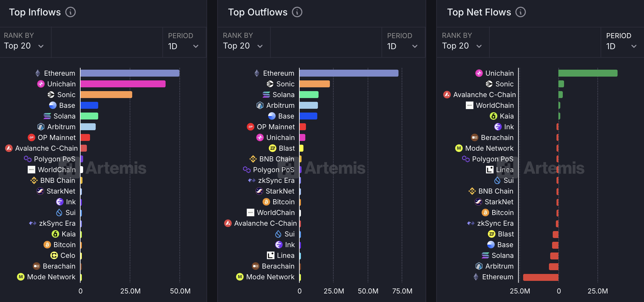Click Unichain icon in Top Inflows chart
The width and height of the screenshot is (644, 302).
coord(41,84)
